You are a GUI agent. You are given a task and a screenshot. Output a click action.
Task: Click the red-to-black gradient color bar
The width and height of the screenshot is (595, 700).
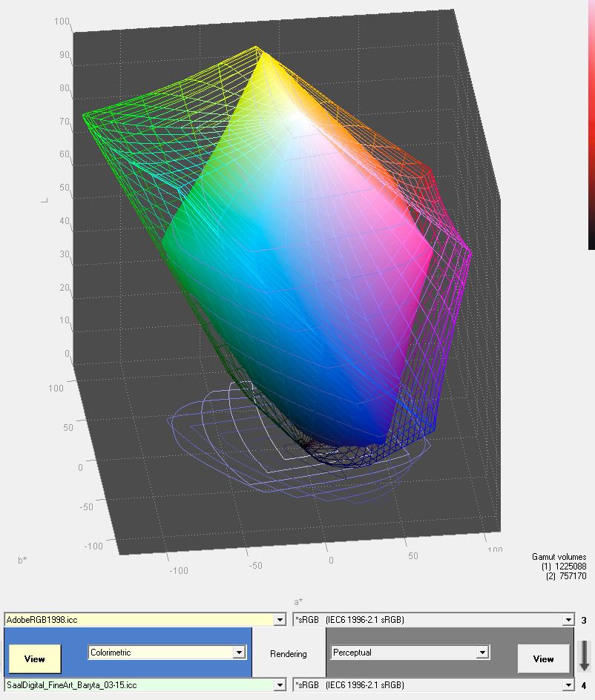coord(591,125)
